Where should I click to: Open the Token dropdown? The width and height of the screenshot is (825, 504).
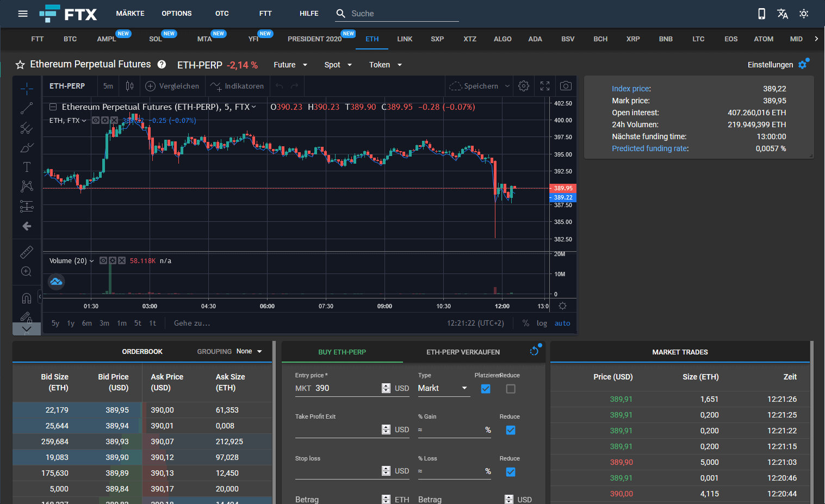coord(386,65)
